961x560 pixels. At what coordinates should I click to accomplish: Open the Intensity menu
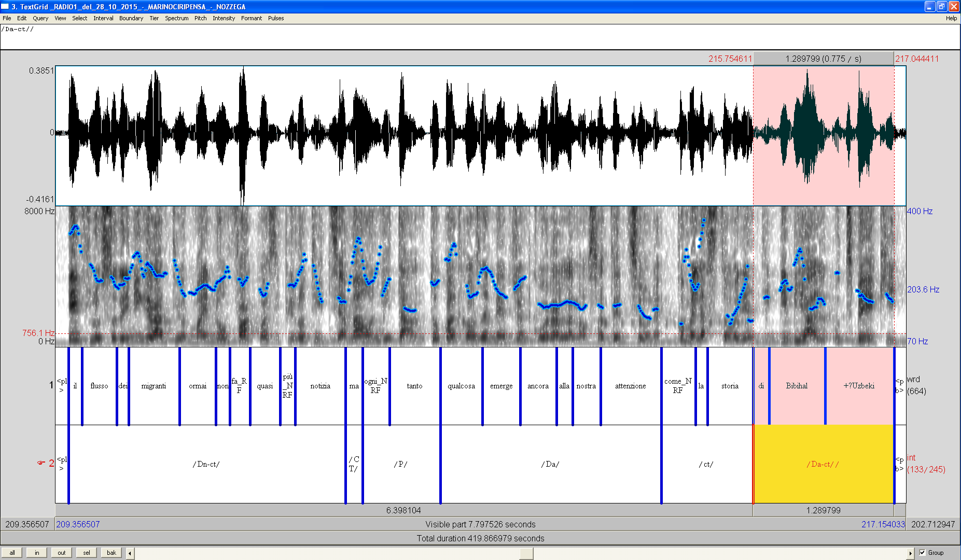click(224, 18)
